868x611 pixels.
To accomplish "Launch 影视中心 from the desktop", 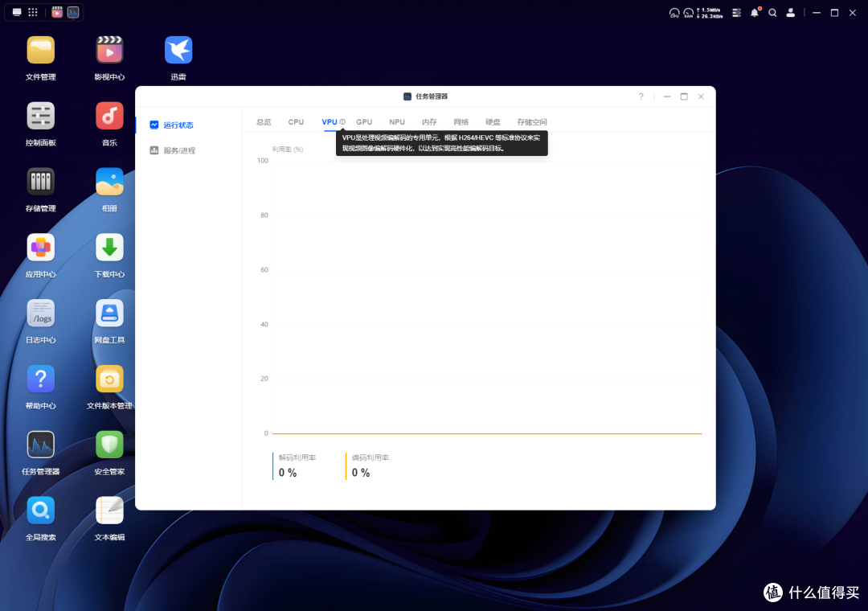I will pyautogui.click(x=109, y=51).
